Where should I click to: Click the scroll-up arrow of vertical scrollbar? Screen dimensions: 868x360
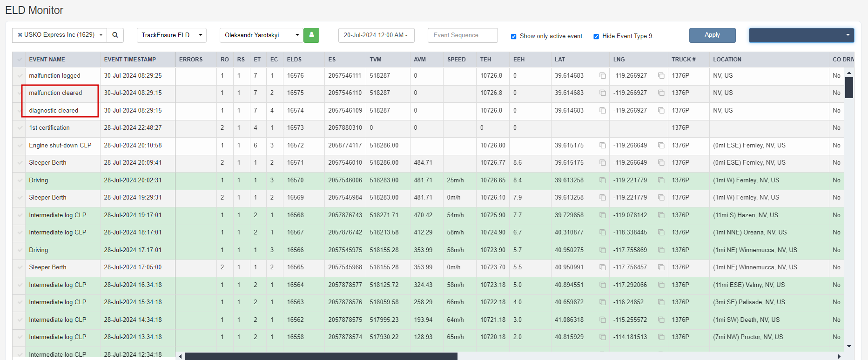tap(849, 73)
